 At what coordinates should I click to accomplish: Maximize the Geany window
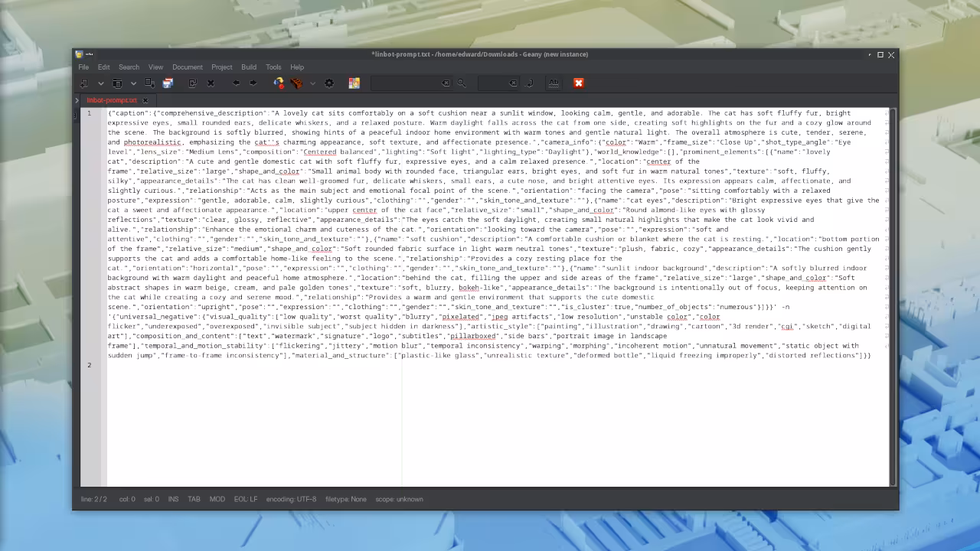click(x=880, y=54)
